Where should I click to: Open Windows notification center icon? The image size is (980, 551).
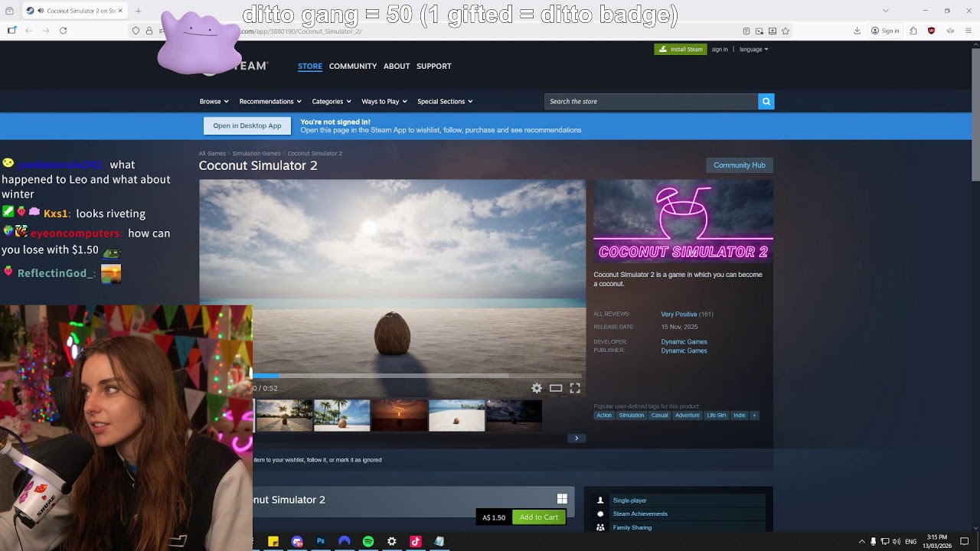coord(965,541)
